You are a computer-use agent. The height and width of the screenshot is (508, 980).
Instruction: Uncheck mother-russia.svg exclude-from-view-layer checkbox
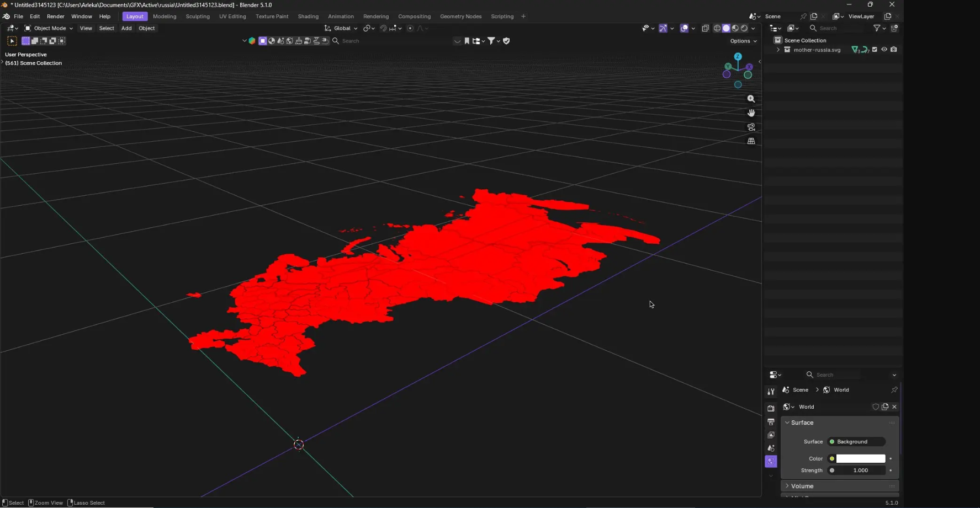tap(875, 50)
